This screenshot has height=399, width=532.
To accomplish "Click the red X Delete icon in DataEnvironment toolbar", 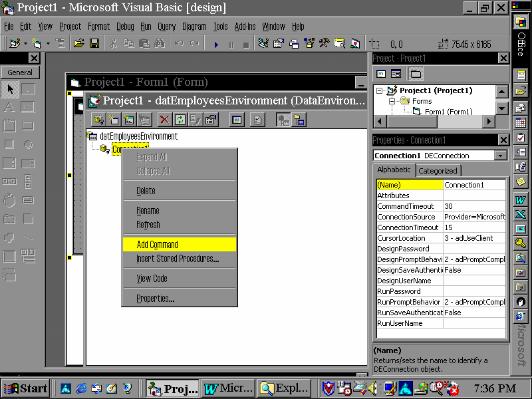I will [x=164, y=120].
